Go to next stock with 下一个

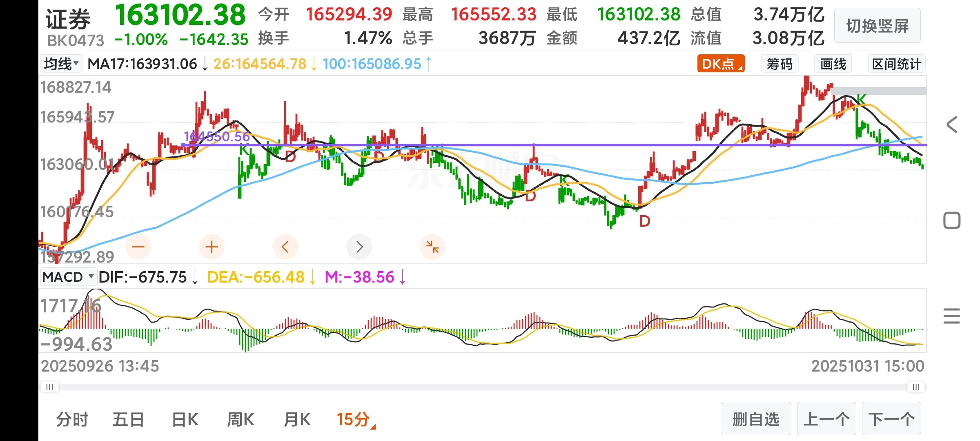(x=891, y=419)
